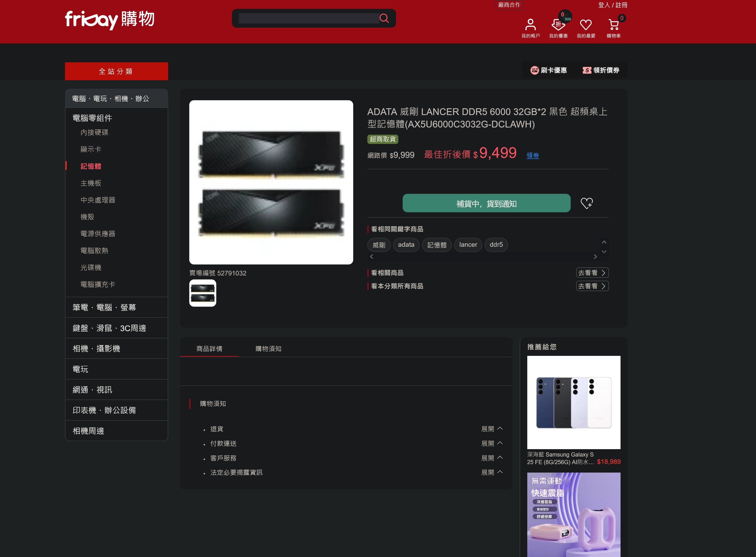This screenshot has height=557, width=756.
Task: Click the 領券 coupon link beside price
Action: [x=533, y=155]
